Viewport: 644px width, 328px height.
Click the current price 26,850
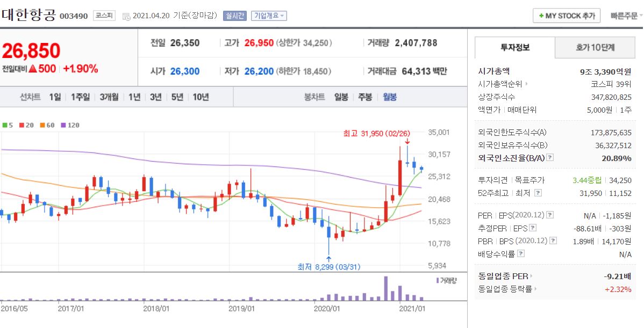click(x=31, y=51)
